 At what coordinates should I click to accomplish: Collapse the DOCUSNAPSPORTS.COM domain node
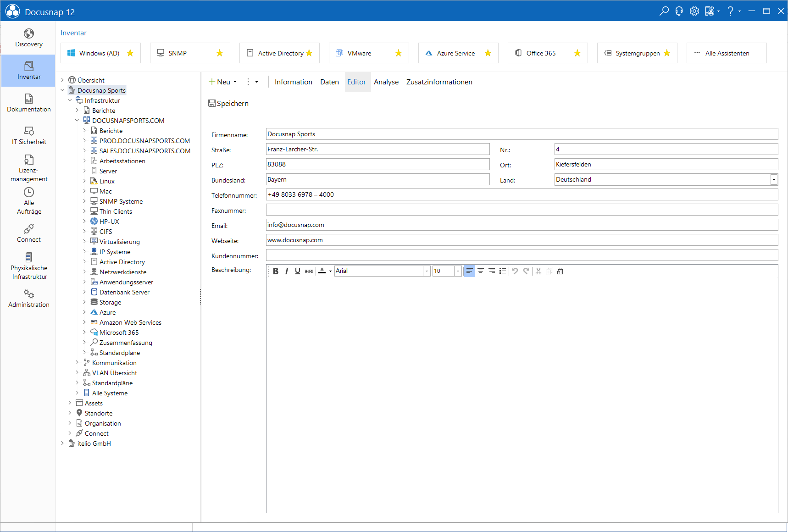pos(78,121)
